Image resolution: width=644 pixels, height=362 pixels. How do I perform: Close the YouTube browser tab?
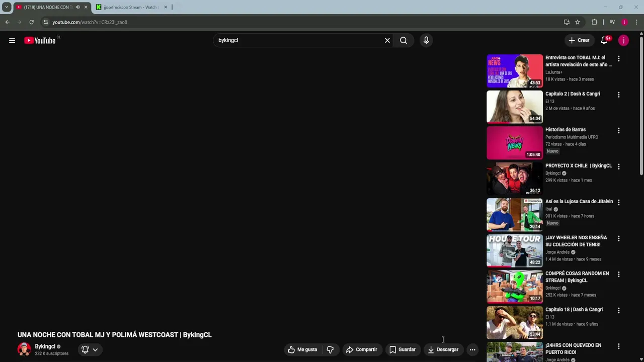pos(86,7)
